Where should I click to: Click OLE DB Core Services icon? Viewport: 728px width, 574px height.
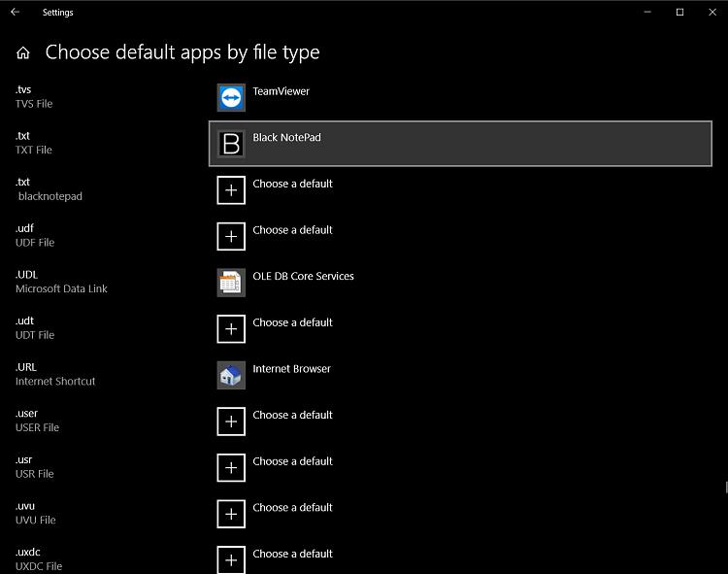231,283
